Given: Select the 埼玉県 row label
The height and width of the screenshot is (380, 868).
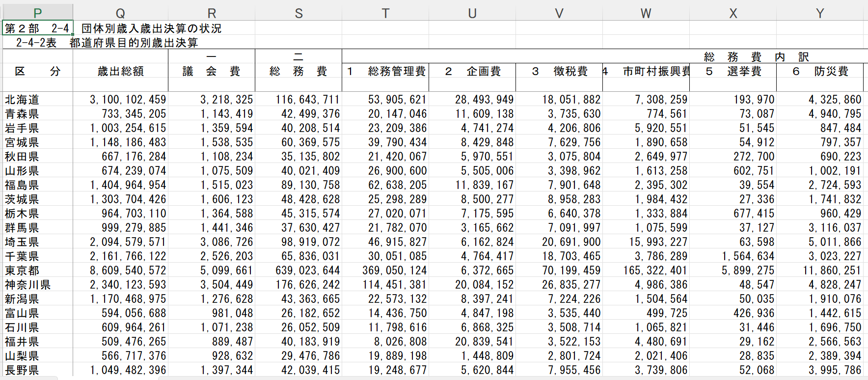Looking at the screenshot, I should tap(37, 242).
